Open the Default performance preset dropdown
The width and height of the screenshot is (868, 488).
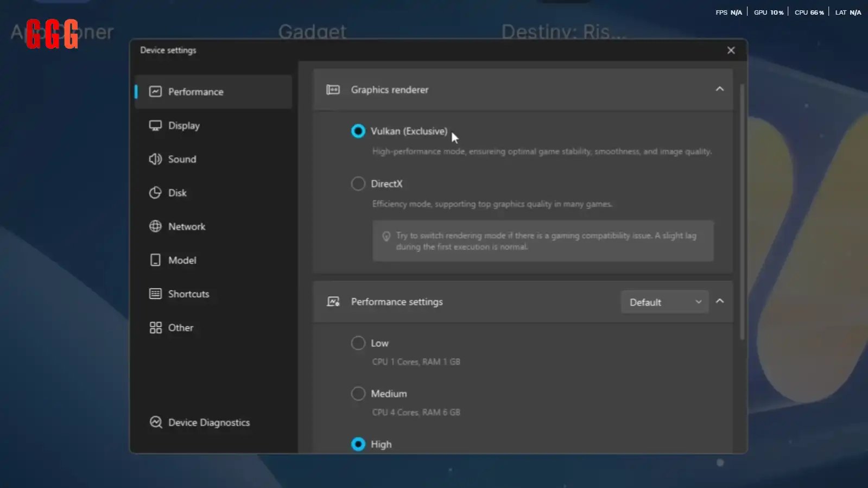pos(665,302)
